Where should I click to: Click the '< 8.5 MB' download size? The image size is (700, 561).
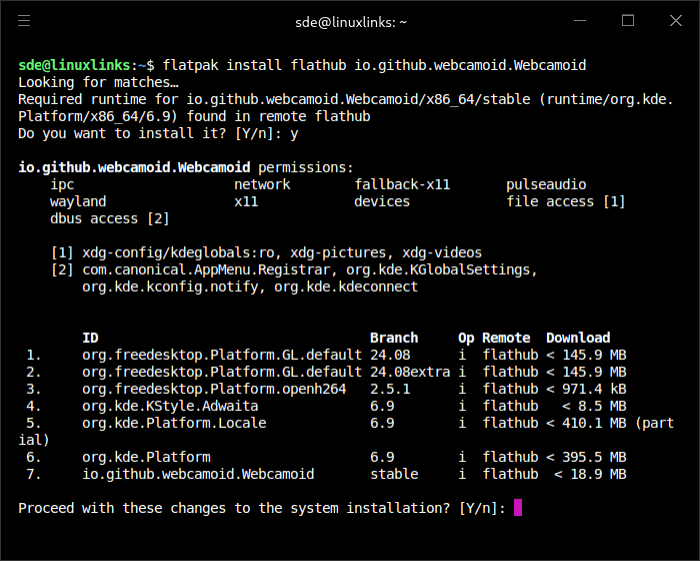pyautogui.click(x=594, y=406)
